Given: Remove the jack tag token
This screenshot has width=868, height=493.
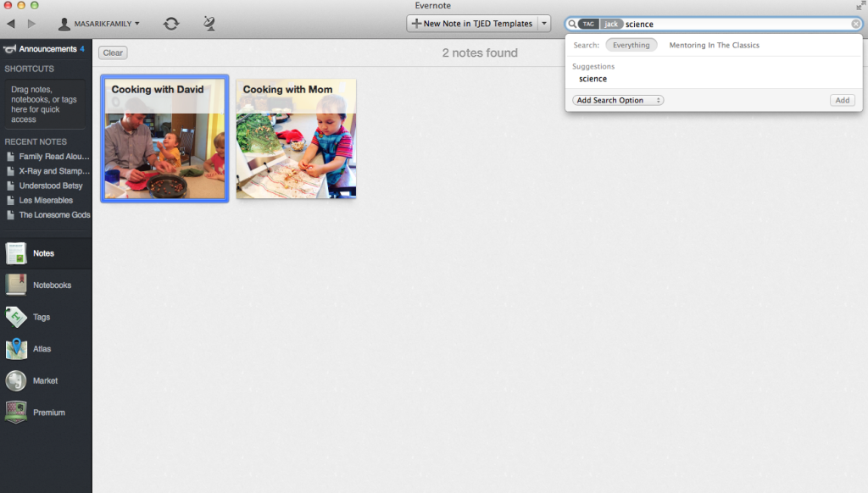Looking at the screenshot, I should click(x=611, y=24).
